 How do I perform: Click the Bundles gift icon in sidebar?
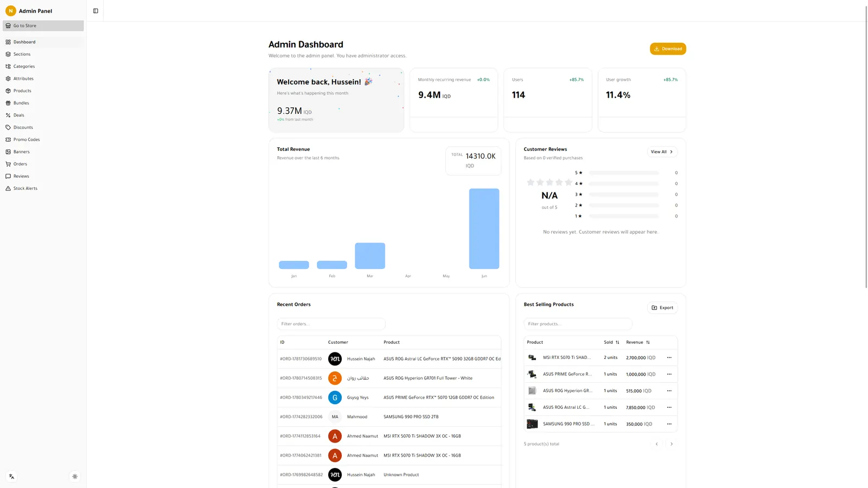(x=8, y=103)
